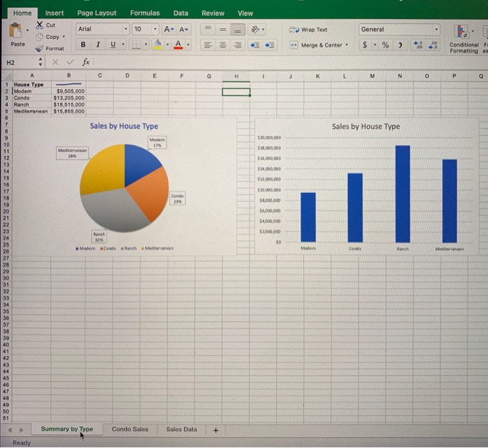Click the formula bar confirm checkmark icon

click(x=70, y=62)
